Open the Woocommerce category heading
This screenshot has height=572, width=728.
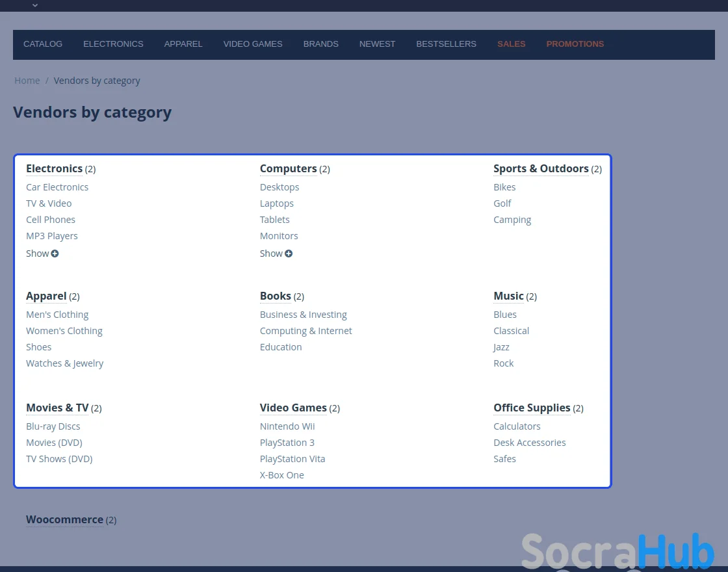click(64, 519)
